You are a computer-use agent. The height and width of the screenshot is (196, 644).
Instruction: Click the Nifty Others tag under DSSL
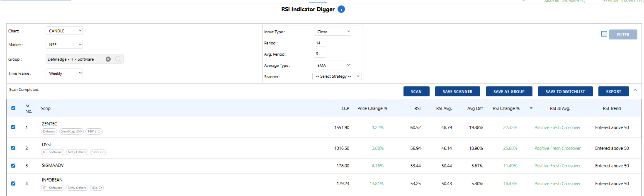[77, 152]
